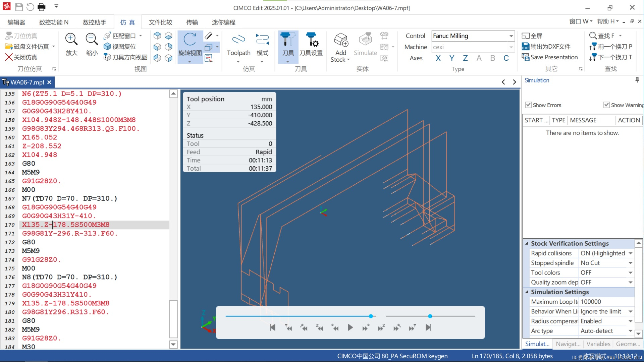Play the simulation

(350, 328)
